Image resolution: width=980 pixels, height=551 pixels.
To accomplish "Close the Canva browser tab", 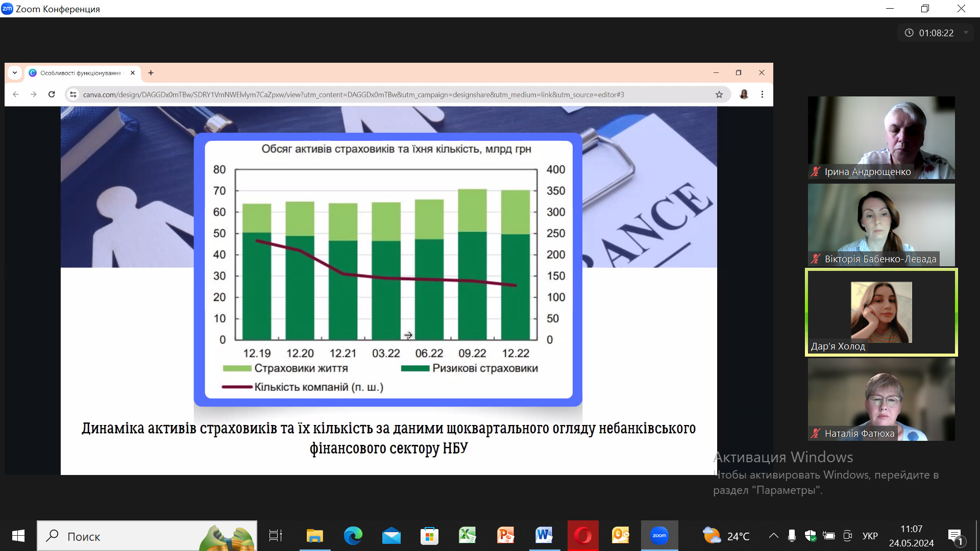I will (133, 73).
